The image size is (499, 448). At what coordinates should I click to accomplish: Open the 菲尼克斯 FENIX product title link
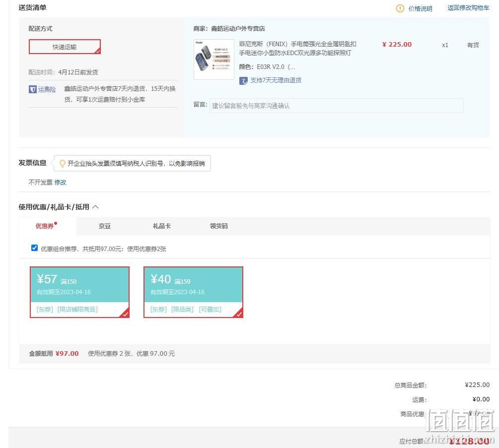tap(297, 48)
